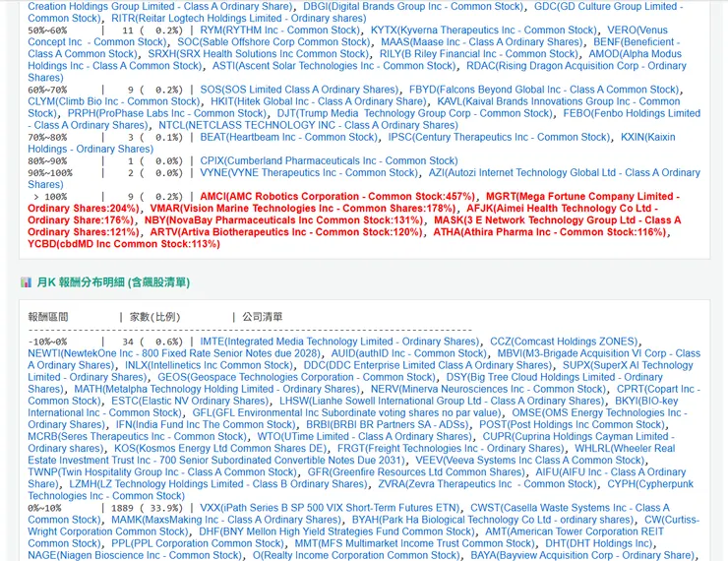This screenshot has height=561, width=728.
Task: Open YCBD cbdMD Inc link
Action: coord(124,244)
